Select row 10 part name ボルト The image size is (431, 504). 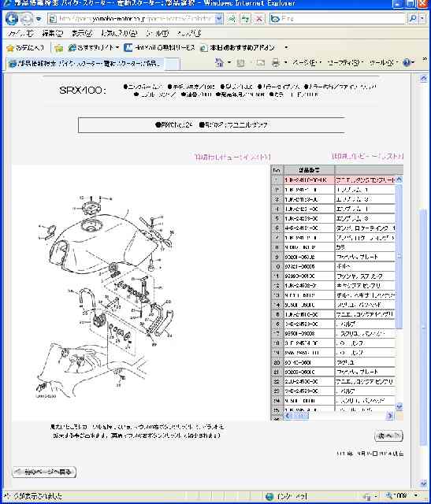344,266
